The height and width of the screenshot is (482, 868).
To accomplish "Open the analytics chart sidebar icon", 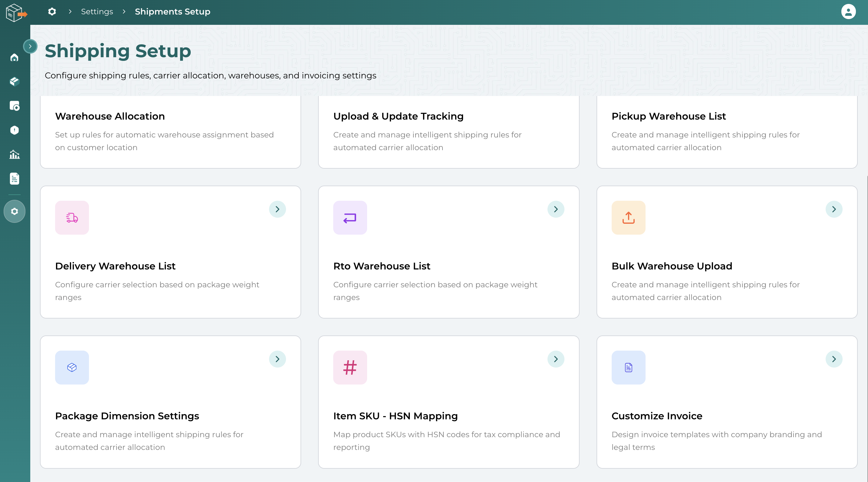I will (14, 154).
